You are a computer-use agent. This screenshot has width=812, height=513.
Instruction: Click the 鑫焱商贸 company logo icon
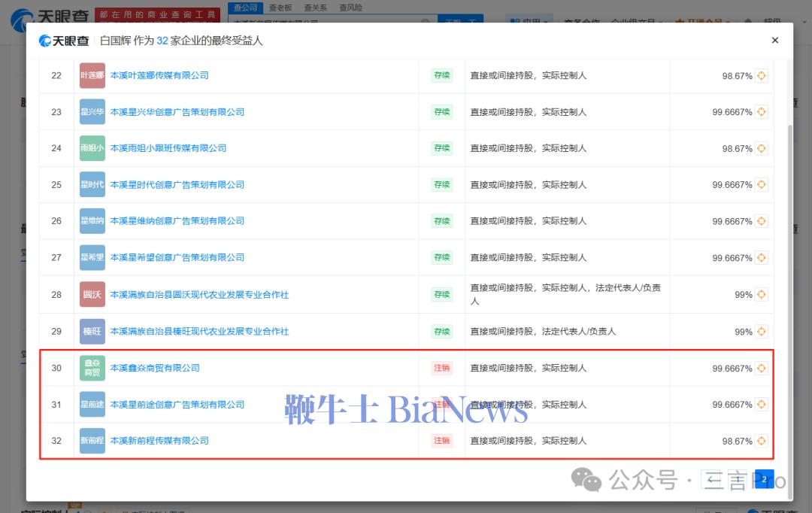[92, 368]
